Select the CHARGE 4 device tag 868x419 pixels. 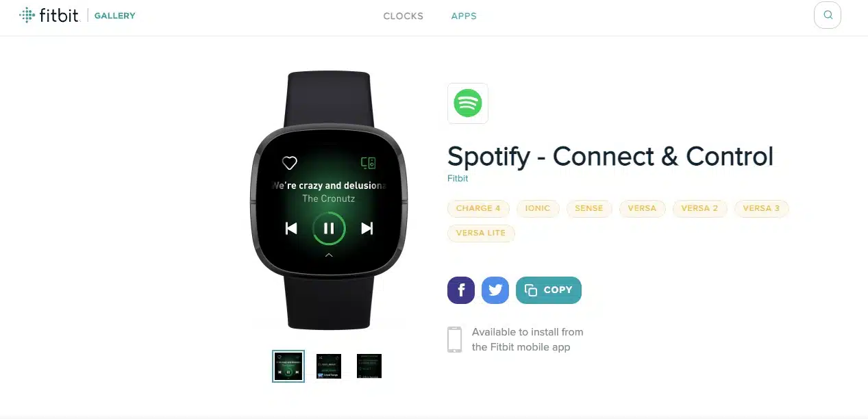pyautogui.click(x=478, y=208)
